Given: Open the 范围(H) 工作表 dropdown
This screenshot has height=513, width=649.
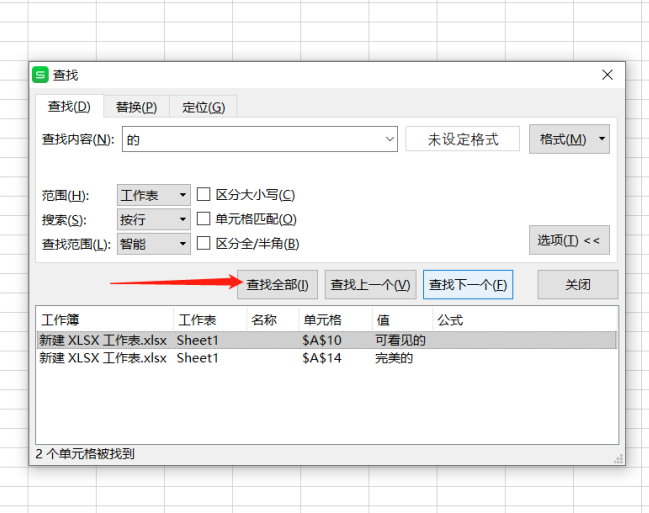Looking at the screenshot, I should [154, 195].
